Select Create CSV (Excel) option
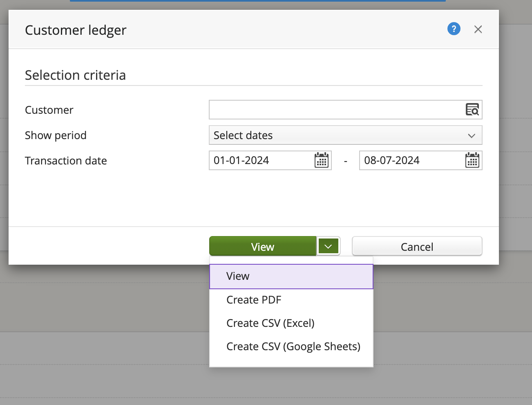This screenshot has height=405, width=532. point(270,323)
